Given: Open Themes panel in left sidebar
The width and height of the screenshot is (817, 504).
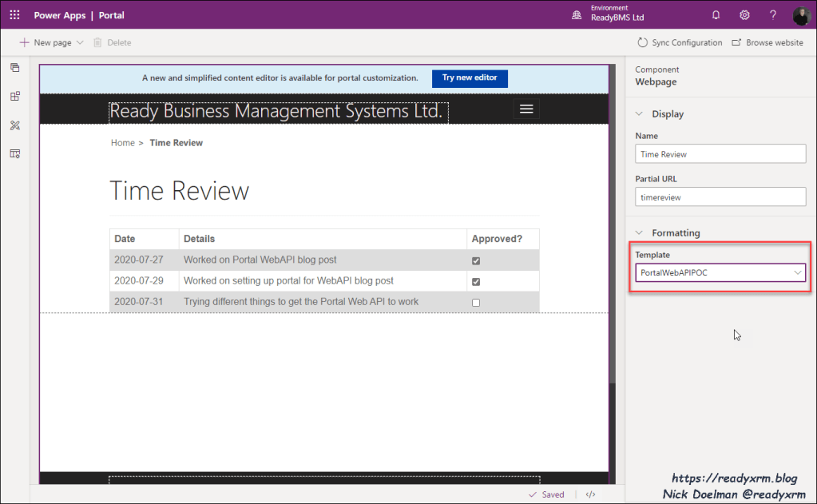Looking at the screenshot, I should [14, 125].
